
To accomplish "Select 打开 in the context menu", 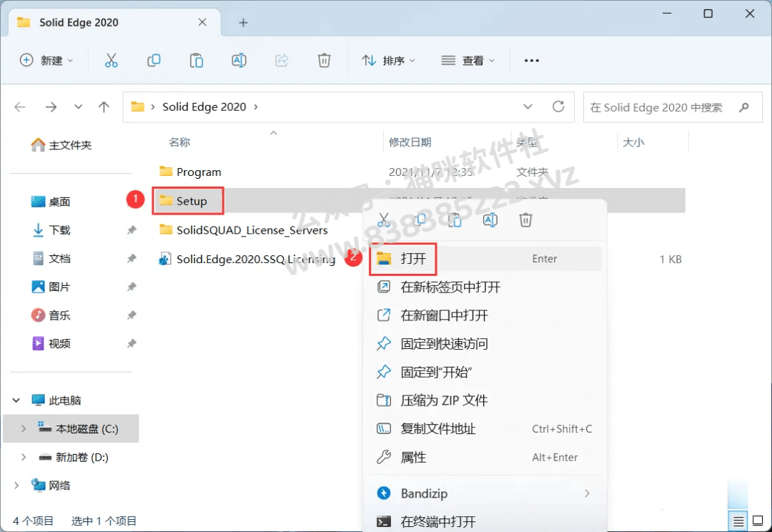I will click(487, 259).
